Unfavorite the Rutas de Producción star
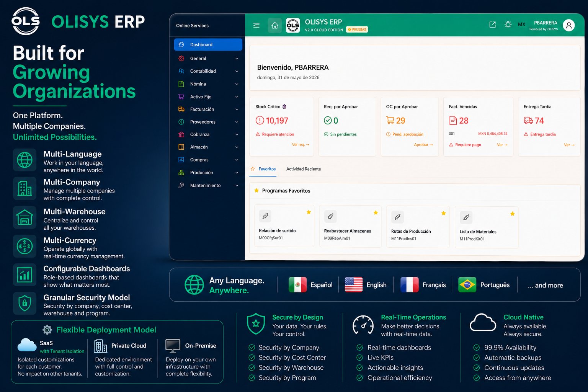The height and width of the screenshot is (392, 588). 443,213
